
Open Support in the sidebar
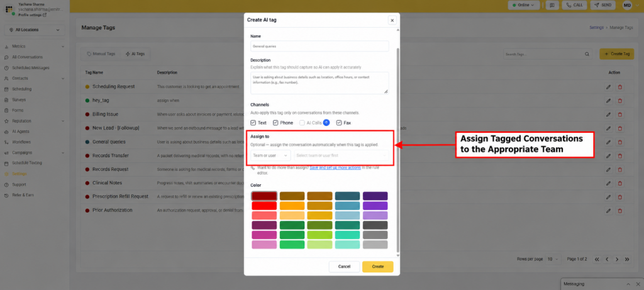point(19,184)
